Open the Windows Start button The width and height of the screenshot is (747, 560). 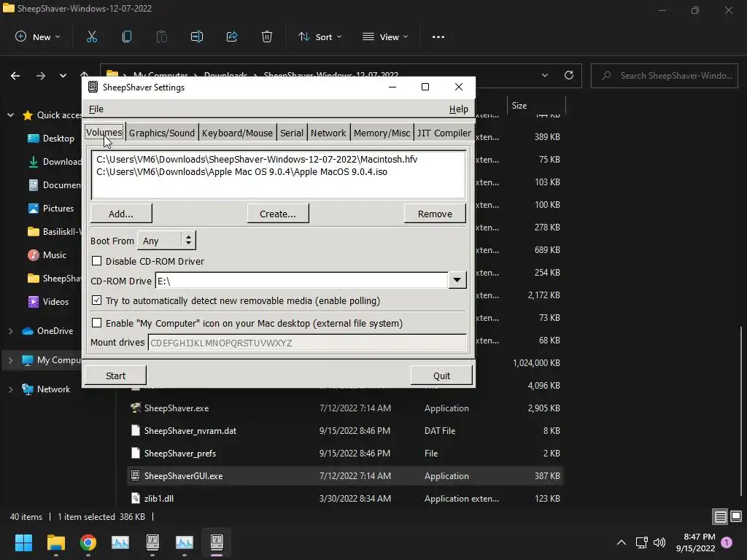pos(23,542)
